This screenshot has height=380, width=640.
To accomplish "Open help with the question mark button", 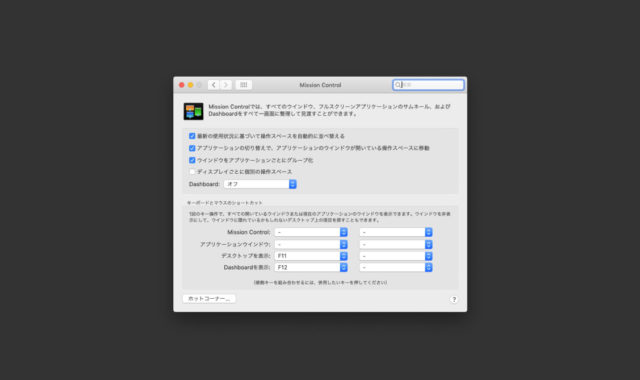I will pyautogui.click(x=454, y=299).
